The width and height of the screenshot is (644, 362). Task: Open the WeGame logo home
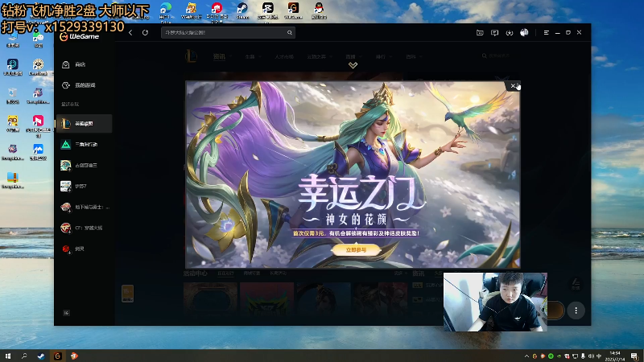79,36
